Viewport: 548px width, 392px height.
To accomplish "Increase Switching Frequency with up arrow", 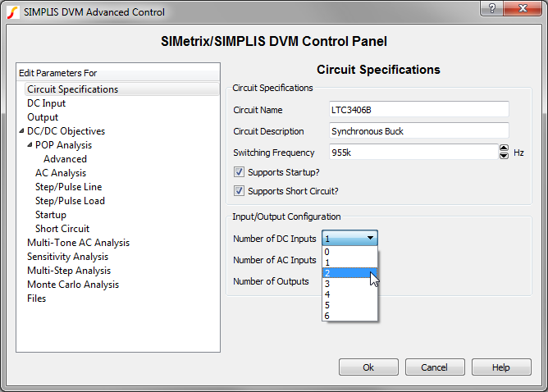I will pyautogui.click(x=504, y=148).
